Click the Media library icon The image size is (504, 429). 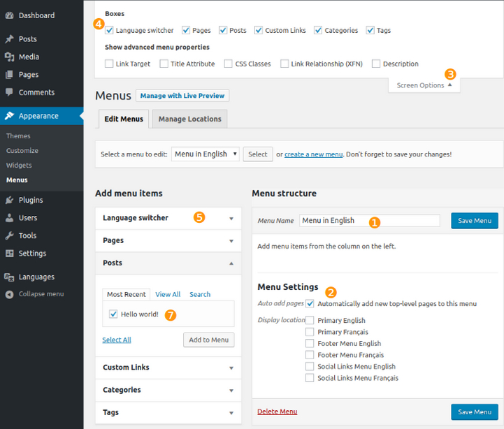9,57
